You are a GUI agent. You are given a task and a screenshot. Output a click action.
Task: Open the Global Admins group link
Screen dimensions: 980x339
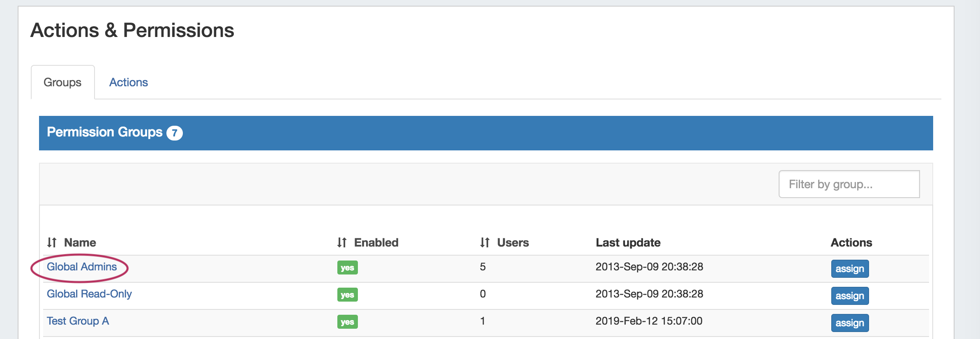tap(82, 267)
